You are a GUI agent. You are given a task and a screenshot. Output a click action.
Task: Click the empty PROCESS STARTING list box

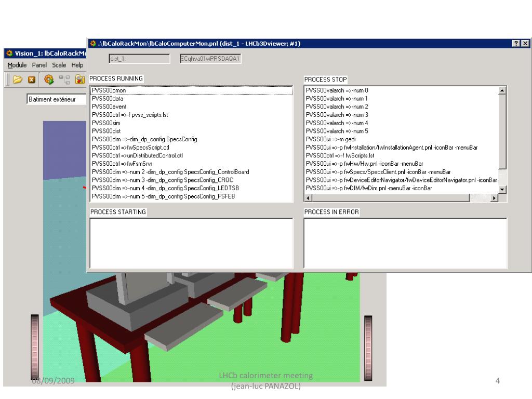pyautogui.click(x=192, y=243)
